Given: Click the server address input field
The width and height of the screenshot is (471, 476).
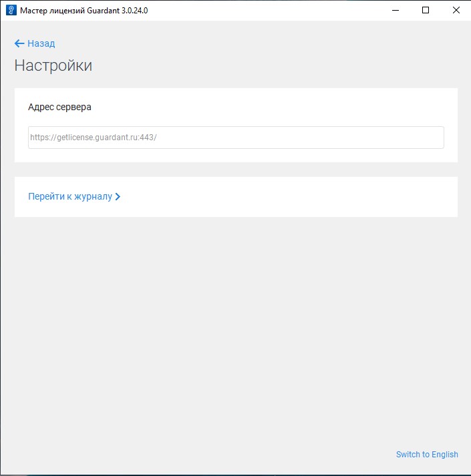Looking at the screenshot, I should 236,138.
